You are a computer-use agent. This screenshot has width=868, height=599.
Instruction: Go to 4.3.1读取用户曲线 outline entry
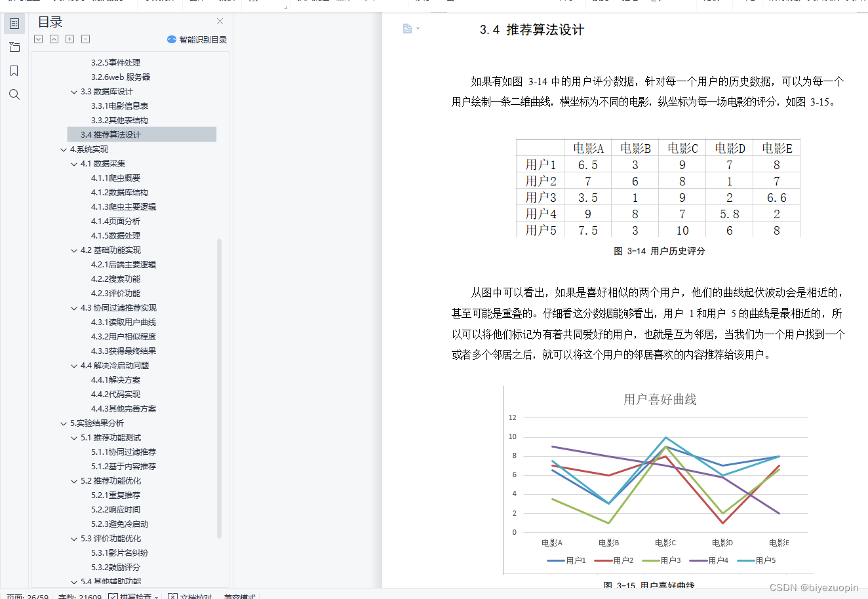tap(123, 322)
